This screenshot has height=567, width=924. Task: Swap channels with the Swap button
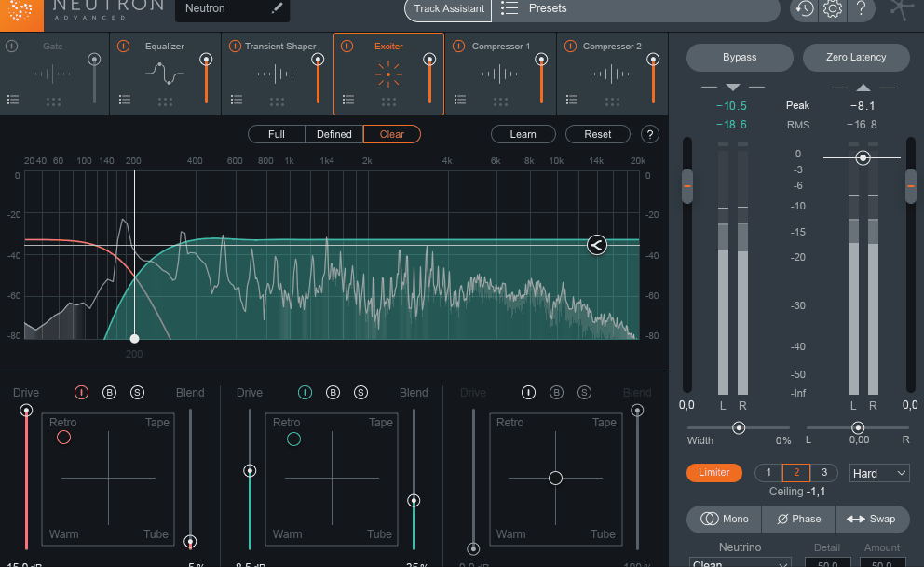pyautogui.click(x=872, y=519)
